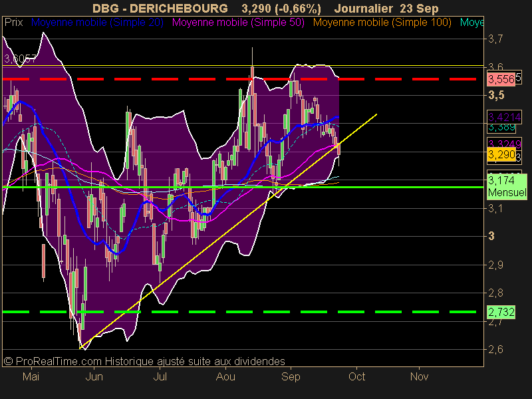The image size is (532, 399).
Task: Click the orange 3,290 current price tag
Action: pyautogui.click(x=501, y=155)
